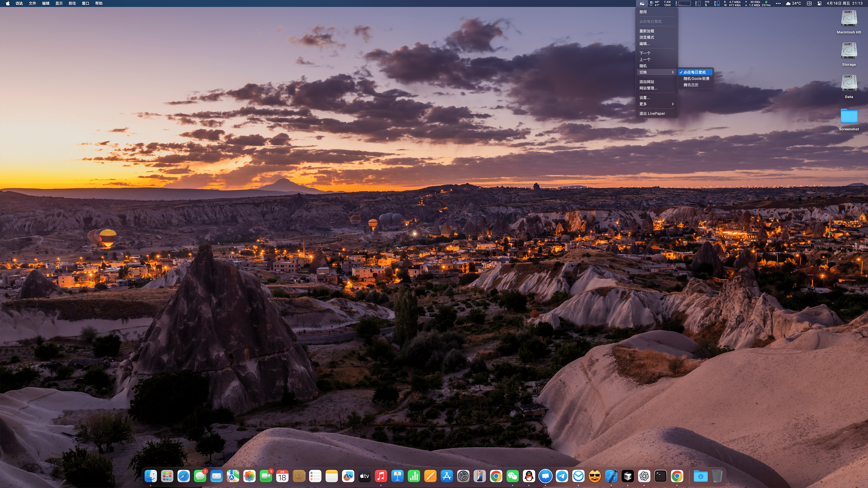Click the LivePaper menu bar icon
868x488 pixels.
642,3
